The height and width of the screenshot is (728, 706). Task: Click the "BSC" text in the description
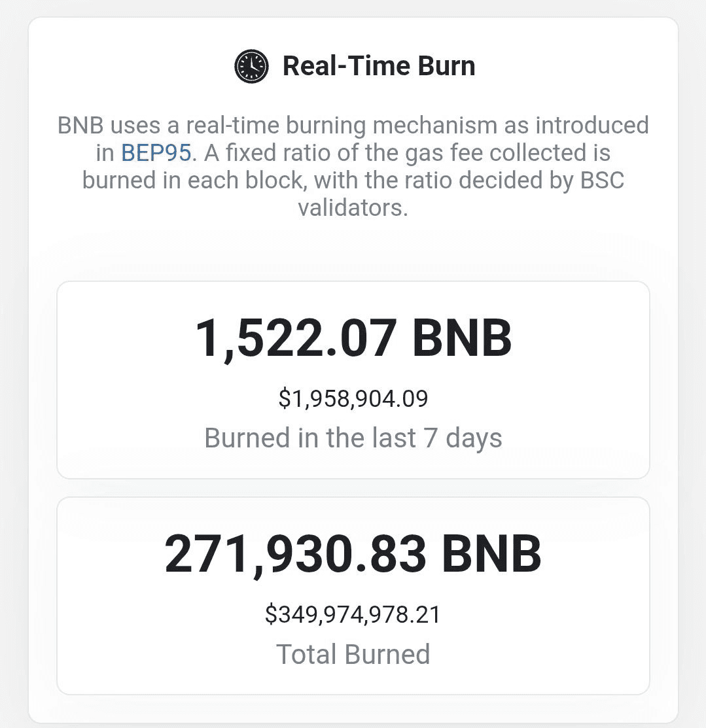(602, 180)
